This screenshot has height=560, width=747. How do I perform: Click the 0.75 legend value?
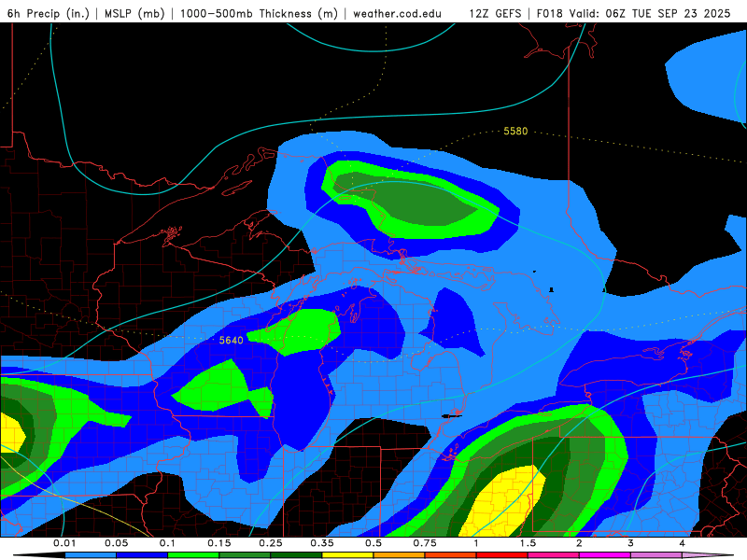425,543
